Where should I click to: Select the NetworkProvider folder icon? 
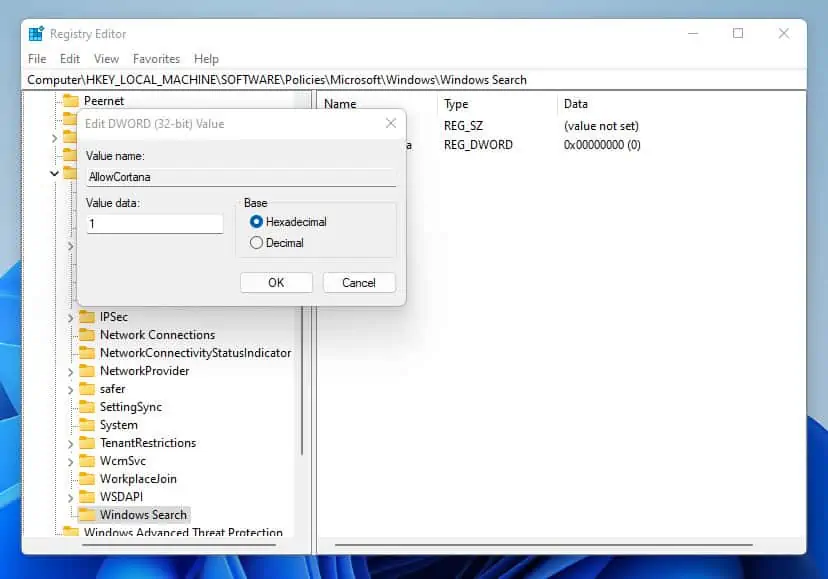[x=87, y=370]
